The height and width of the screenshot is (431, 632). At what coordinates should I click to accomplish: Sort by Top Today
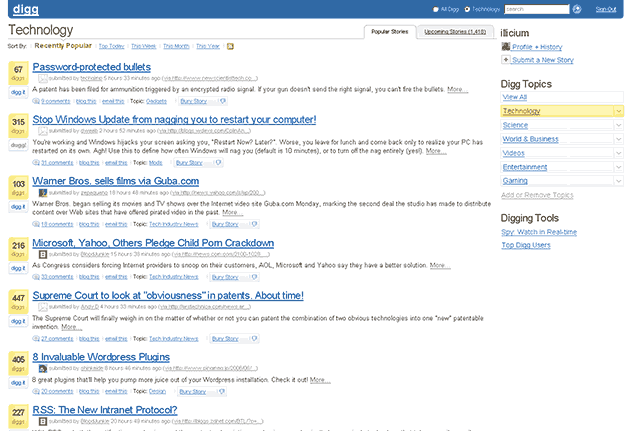pos(112,46)
